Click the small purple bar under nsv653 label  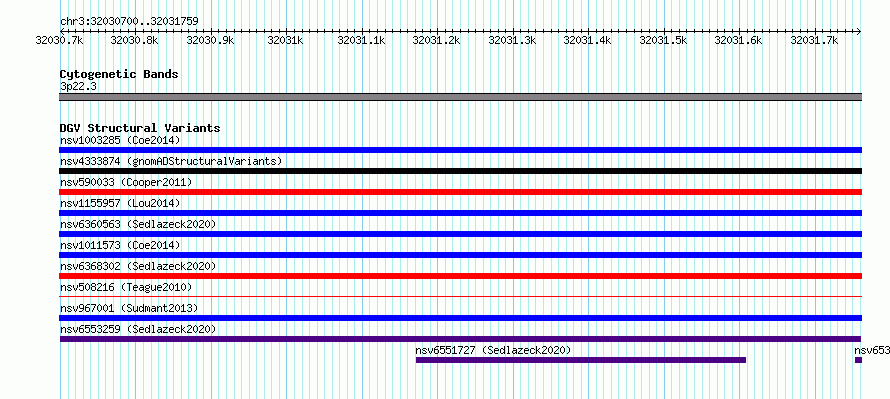click(858, 360)
